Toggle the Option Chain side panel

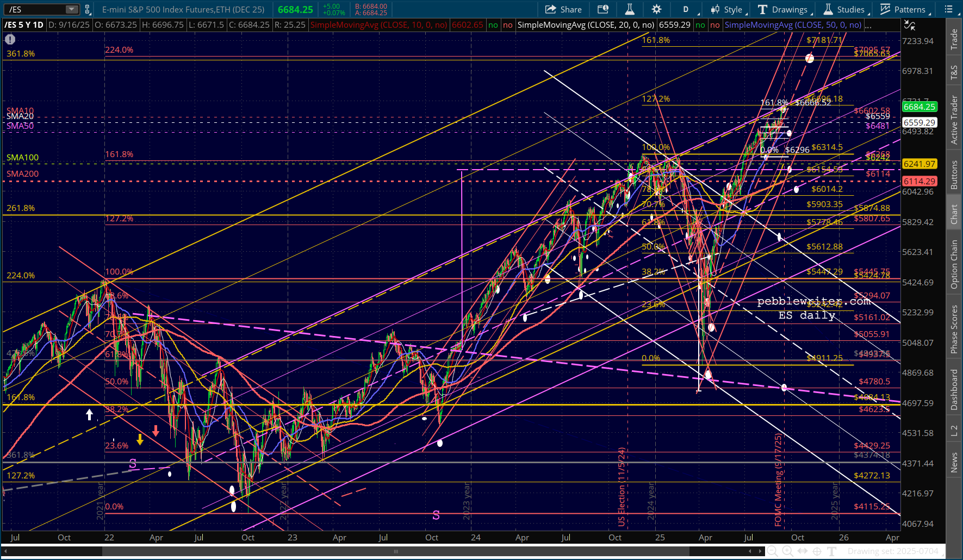954,264
